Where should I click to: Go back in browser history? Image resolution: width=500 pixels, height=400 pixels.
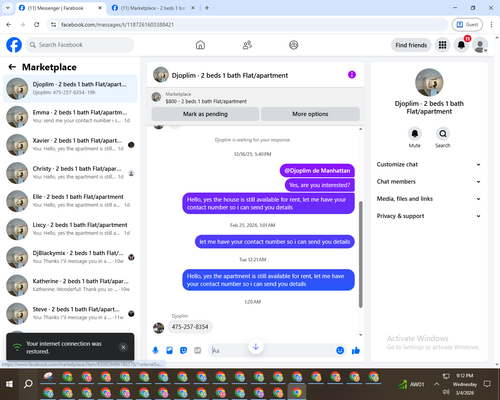coord(9,24)
